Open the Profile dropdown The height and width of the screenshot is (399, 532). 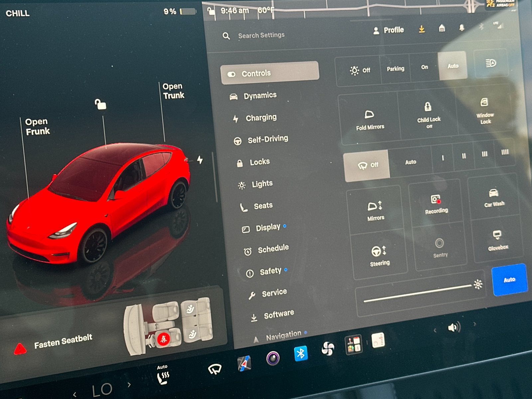point(388,30)
